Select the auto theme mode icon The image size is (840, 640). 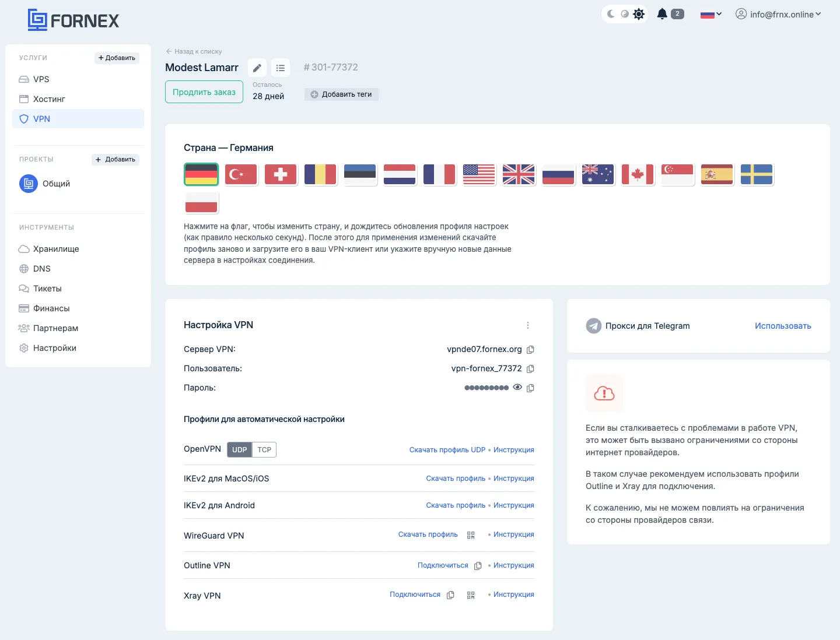[x=625, y=14]
